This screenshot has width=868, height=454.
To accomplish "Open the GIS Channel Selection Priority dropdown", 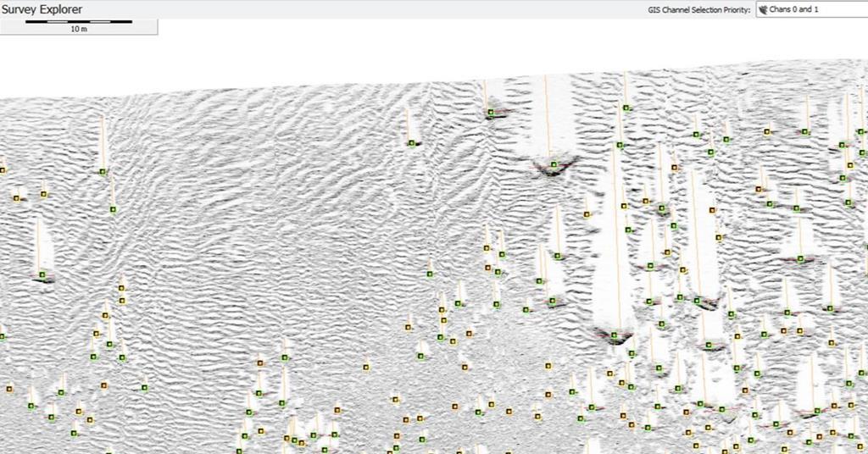I will pos(810,10).
